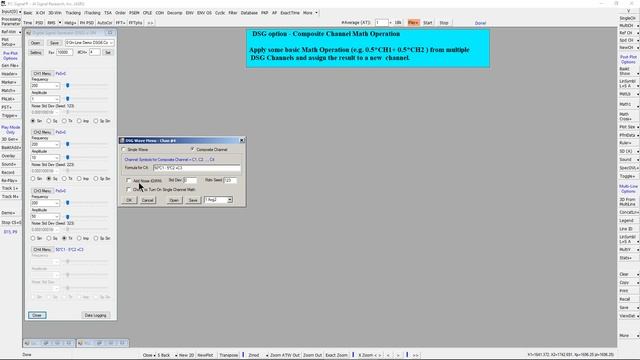Click the Setting button in DSG panel

(36, 53)
